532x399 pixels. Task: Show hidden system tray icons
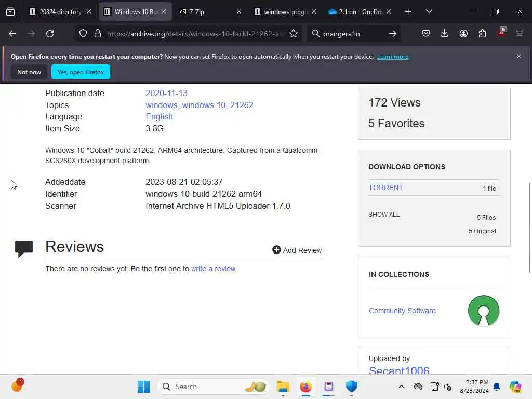click(402, 387)
